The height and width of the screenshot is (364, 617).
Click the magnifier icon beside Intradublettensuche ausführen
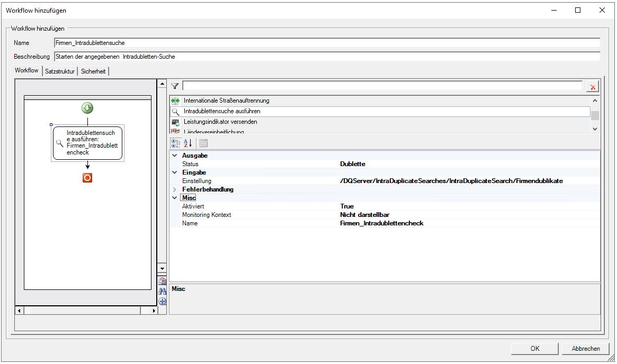(175, 112)
